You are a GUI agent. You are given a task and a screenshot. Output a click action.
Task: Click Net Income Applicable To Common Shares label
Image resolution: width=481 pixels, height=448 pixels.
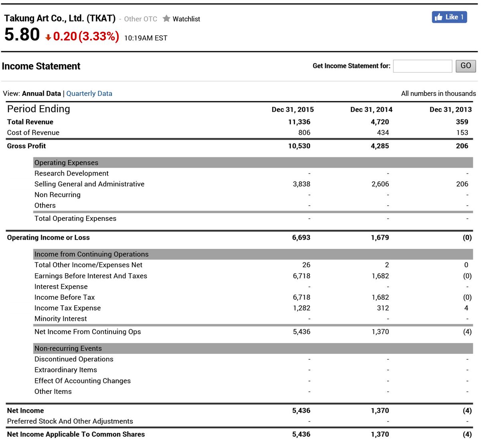point(76,434)
